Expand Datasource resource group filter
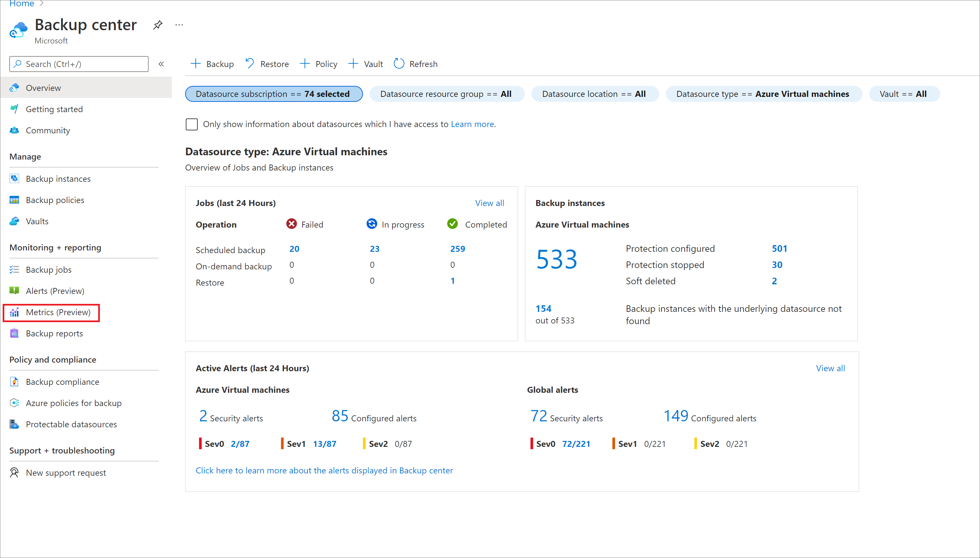Screen dimensions: 980x558 (445, 94)
